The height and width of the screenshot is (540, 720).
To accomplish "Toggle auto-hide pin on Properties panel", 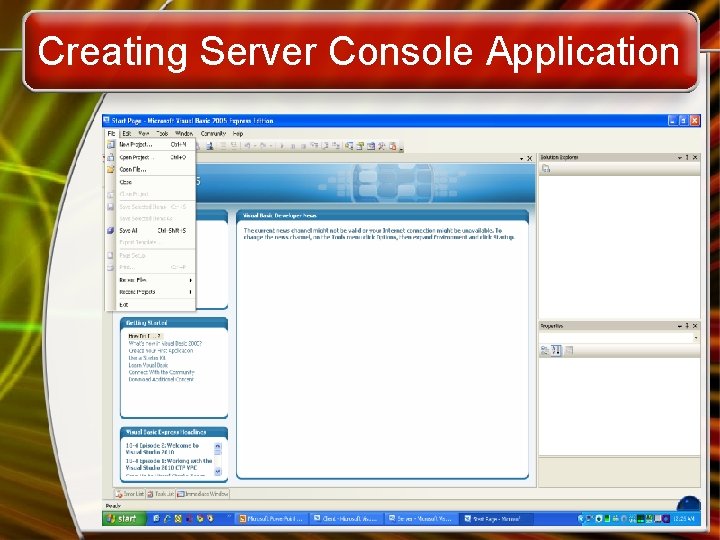I will tap(687, 326).
